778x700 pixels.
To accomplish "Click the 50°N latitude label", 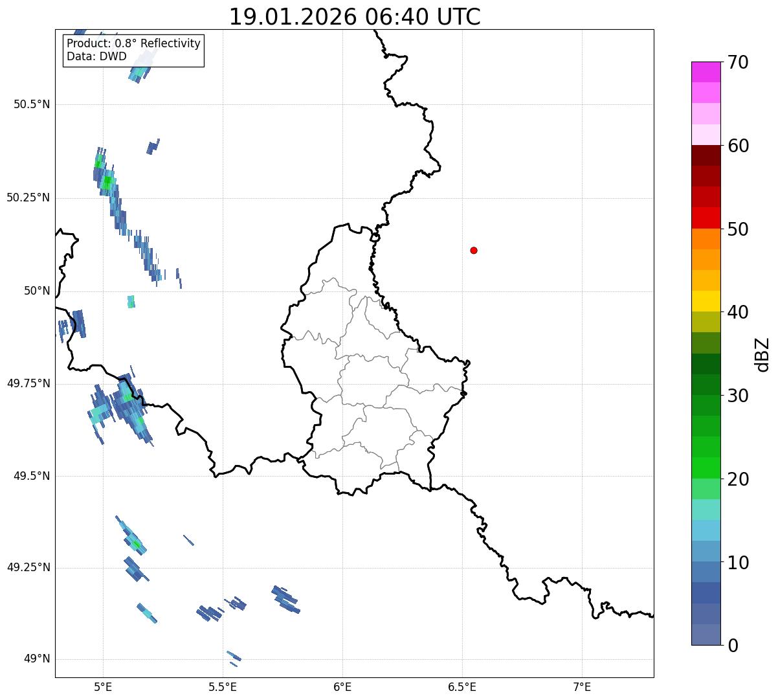I will click(37, 291).
